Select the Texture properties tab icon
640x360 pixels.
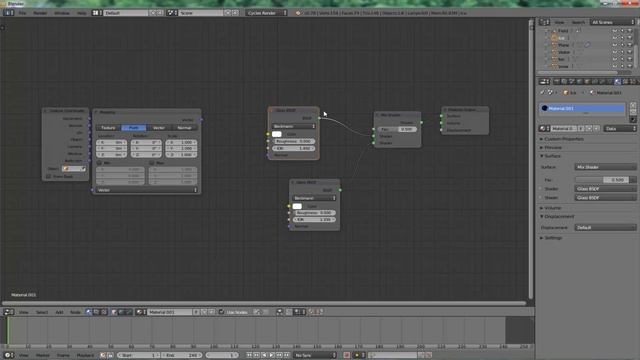[625, 82]
